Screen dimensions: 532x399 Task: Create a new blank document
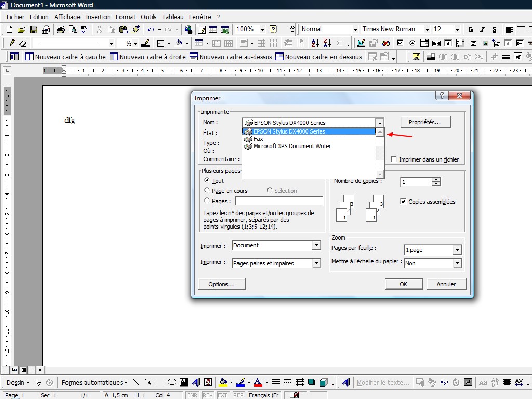click(x=9, y=30)
